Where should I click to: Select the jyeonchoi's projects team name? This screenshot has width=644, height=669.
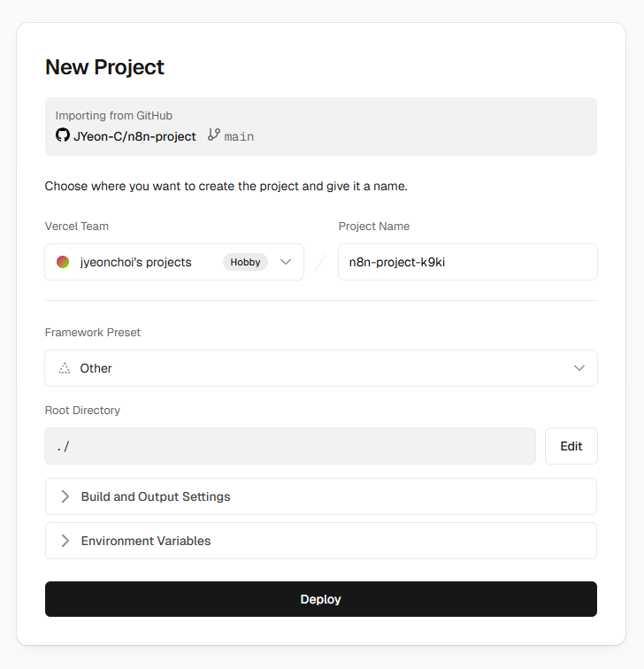pos(135,262)
